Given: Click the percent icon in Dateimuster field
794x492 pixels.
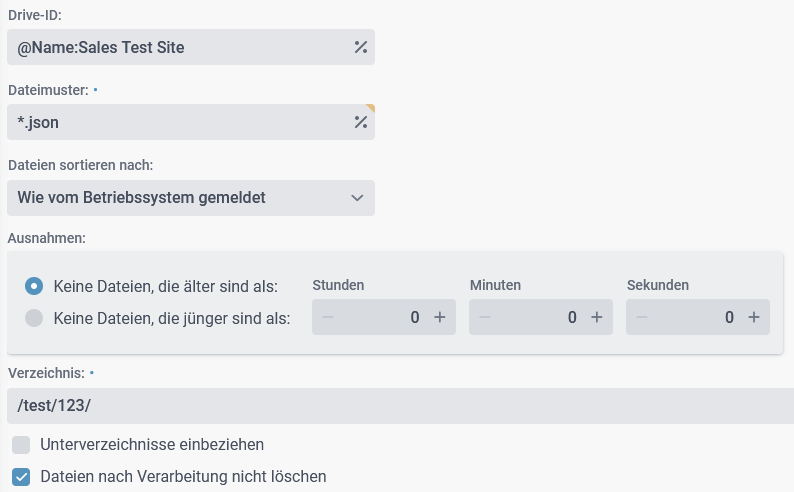Looking at the screenshot, I should 360,122.
